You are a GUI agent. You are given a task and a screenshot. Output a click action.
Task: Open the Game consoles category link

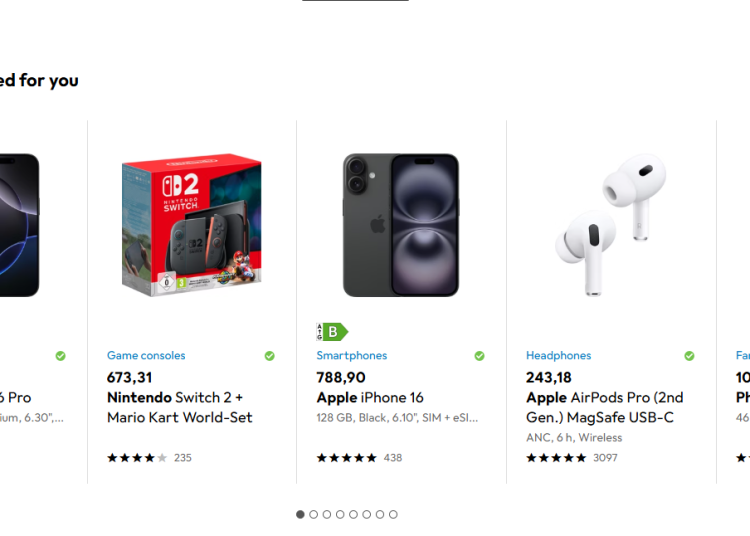[x=146, y=356]
